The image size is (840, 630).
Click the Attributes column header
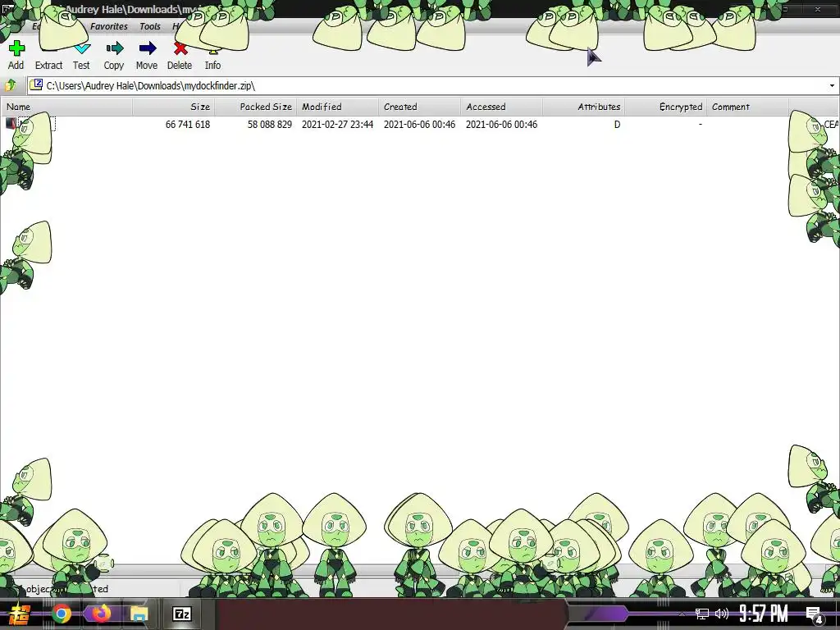click(583, 107)
